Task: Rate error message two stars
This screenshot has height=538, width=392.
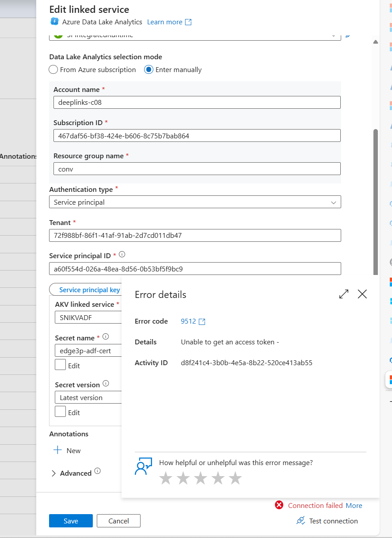Action: 183,478
